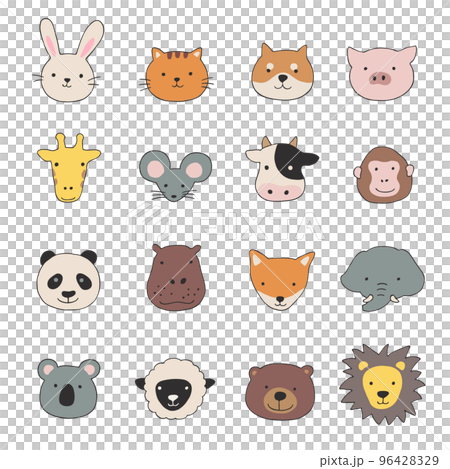Click the gray mouse face
450x469 pixels.
pyautogui.click(x=175, y=176)
